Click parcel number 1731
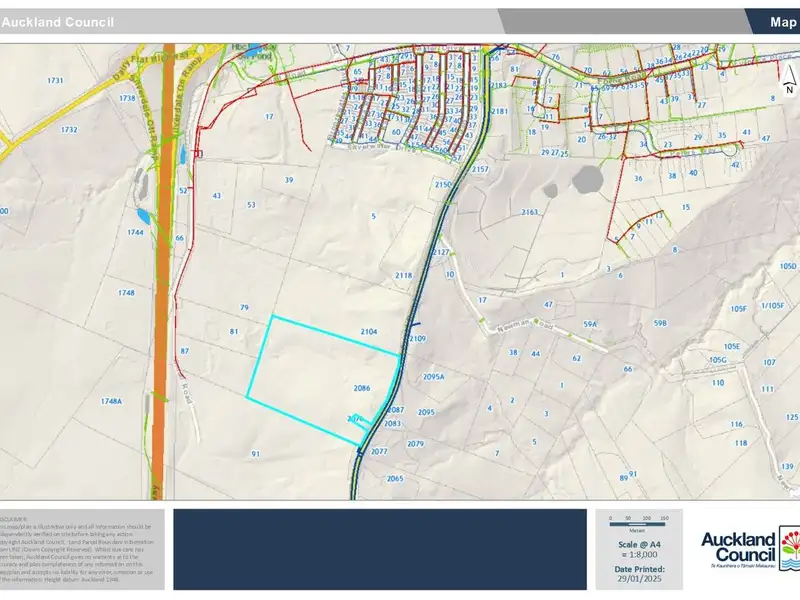The height and width of the screenshot is (600, 800). [x=55, y=80]
